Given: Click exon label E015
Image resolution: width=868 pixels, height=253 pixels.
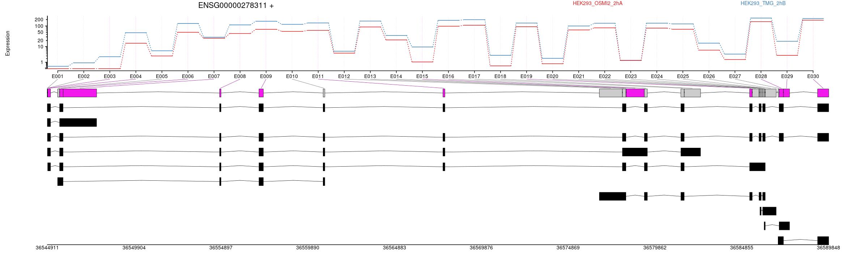Looking at the screenshot, I should (422, 76).
